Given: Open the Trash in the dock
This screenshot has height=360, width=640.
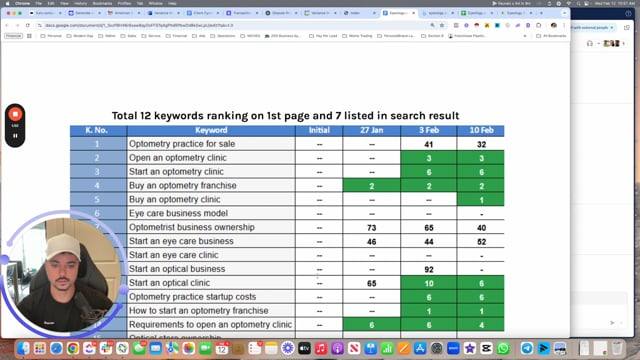Looking at the screenshot, I should tap(618, 348).
